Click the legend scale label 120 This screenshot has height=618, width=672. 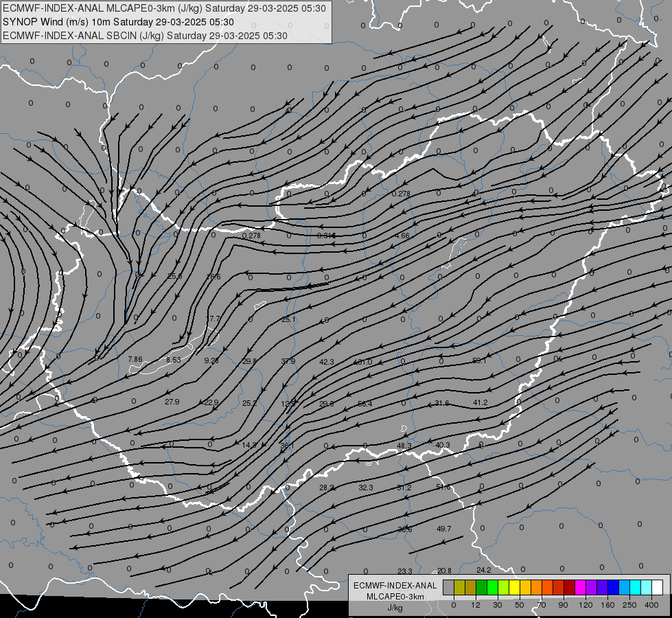pos(586,605)
